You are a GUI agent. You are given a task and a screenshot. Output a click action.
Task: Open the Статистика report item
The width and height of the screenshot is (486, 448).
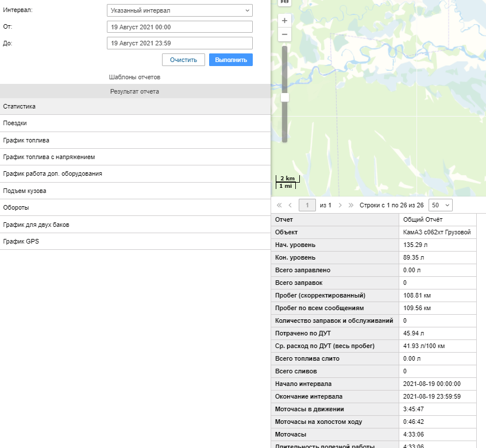point(134,106)
